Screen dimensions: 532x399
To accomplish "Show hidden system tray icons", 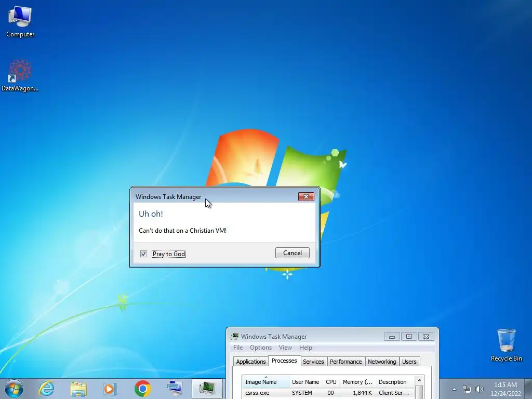I will pos(454,389).
